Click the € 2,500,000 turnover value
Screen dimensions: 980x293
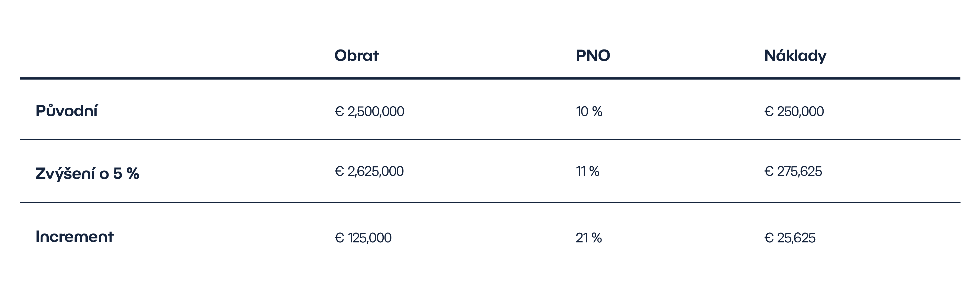click(x=369, y=111)
